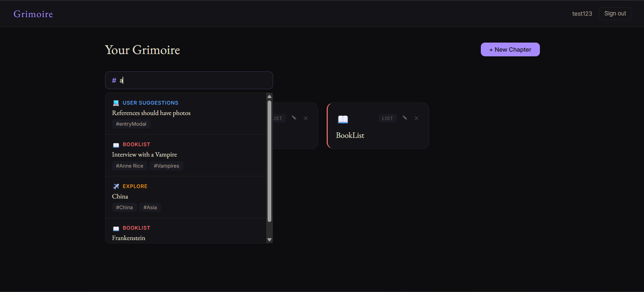Select the #entryModal tag

pos(131,124)
